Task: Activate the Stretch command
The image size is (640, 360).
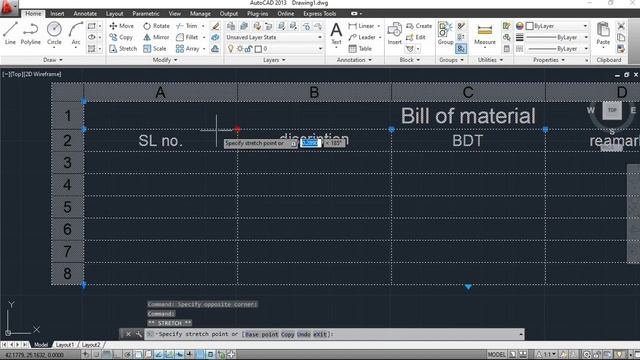Action: coord(123,49)
